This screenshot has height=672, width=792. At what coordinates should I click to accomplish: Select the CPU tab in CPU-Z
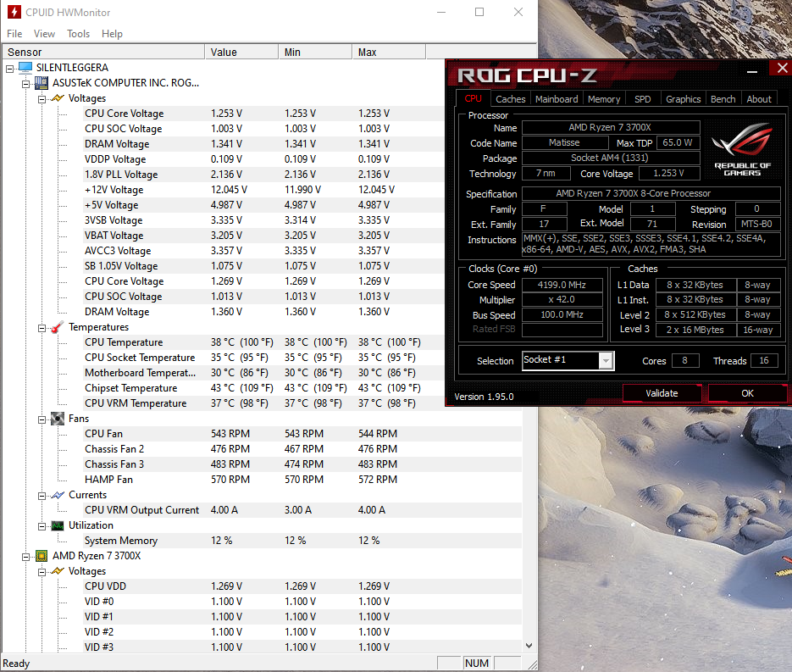474,98
